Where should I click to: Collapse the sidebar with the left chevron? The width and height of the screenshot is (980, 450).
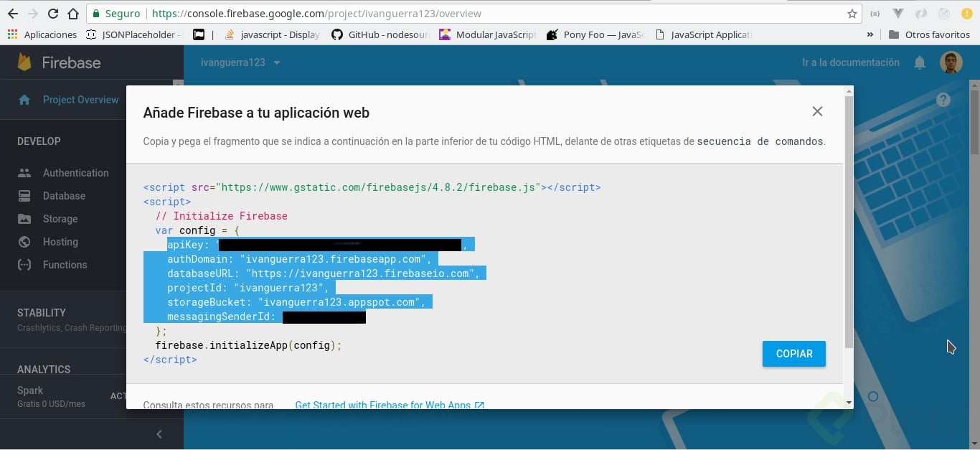[x=159, y=433]
